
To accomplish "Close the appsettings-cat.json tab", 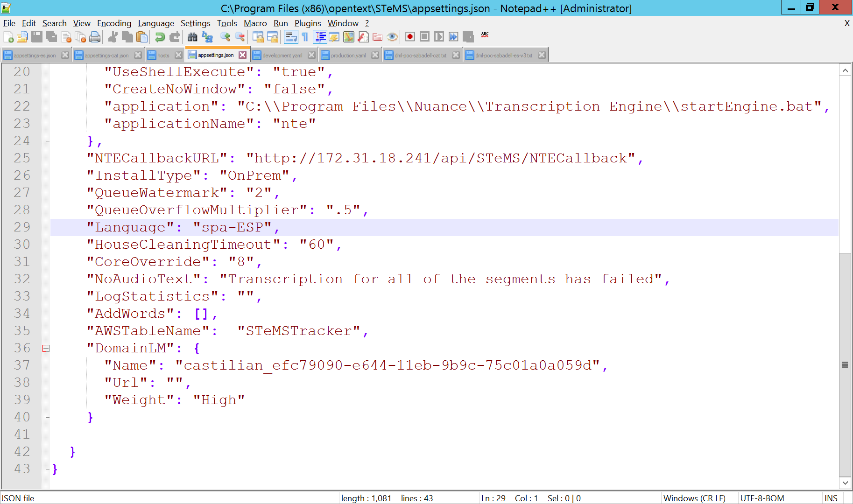I will pyautogui.click(x=138, y=55).
